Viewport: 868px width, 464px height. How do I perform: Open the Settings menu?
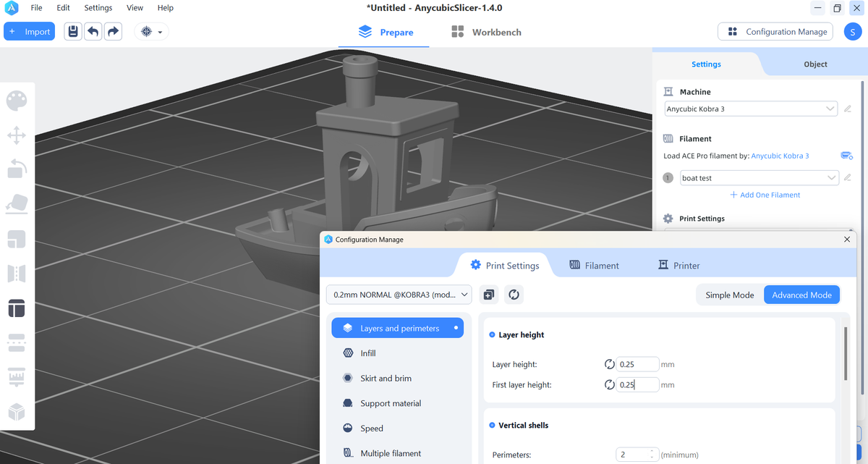98,8
